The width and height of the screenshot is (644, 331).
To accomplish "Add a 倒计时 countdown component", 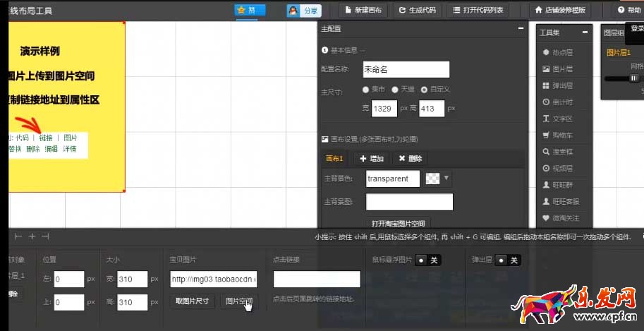I will [557, 102].
